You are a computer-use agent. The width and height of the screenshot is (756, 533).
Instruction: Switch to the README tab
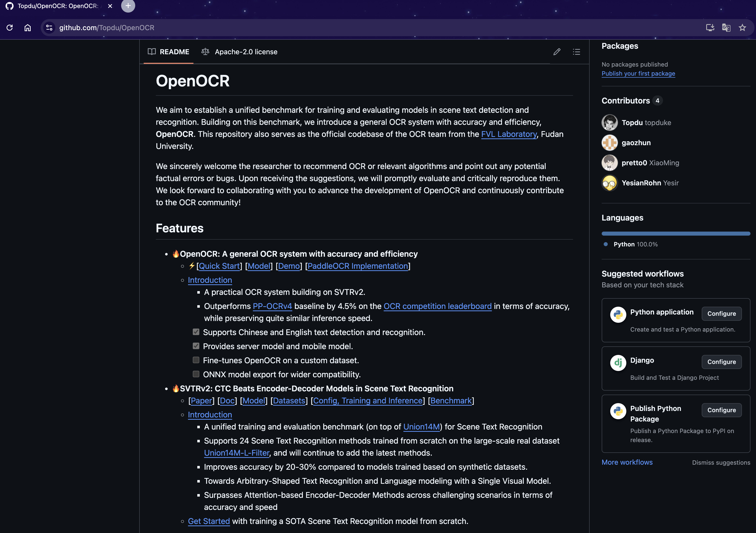pyautogui.click(x=169, y=52)
